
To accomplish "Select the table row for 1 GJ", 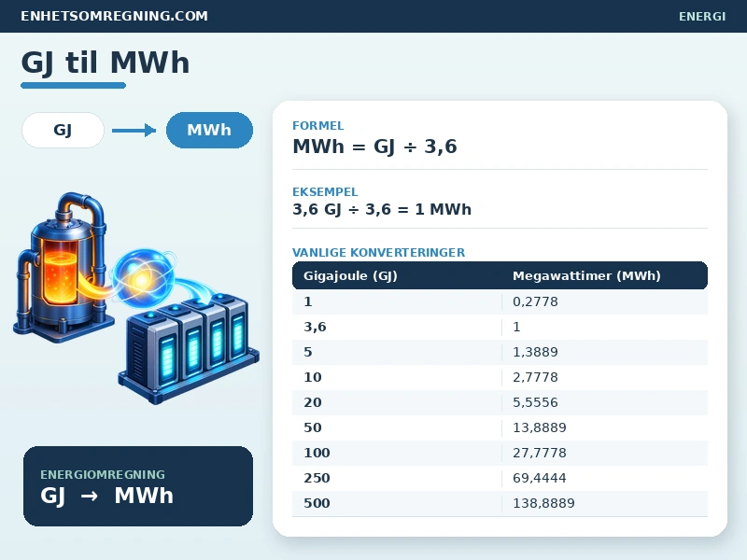I will (x=500, y=301).
